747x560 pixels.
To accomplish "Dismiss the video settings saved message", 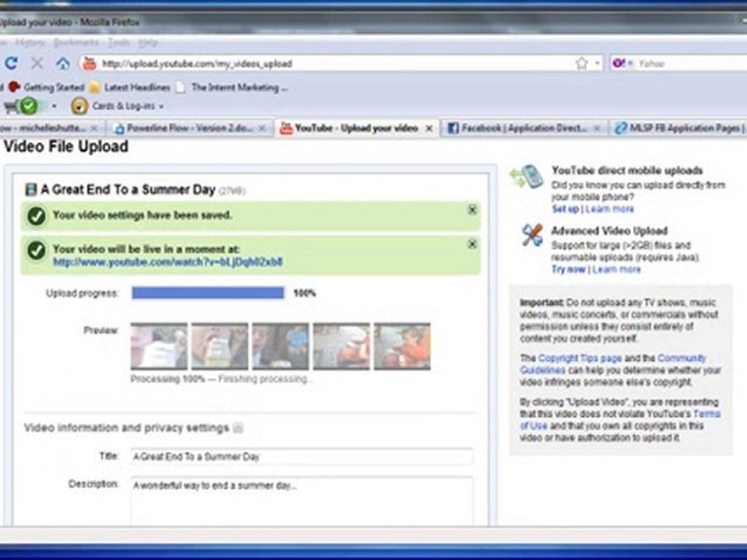I will pos(472,209).
